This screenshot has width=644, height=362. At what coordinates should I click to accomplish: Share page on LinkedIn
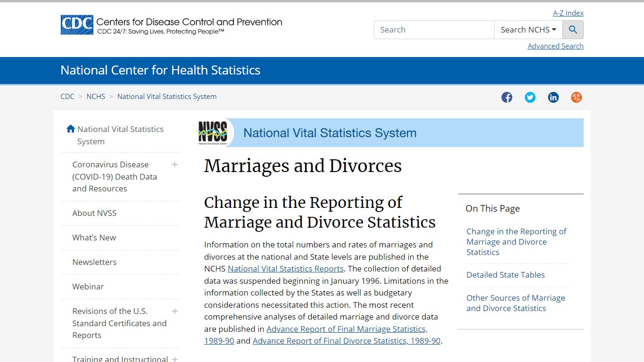pyautogui.click(x=553, y=98)
